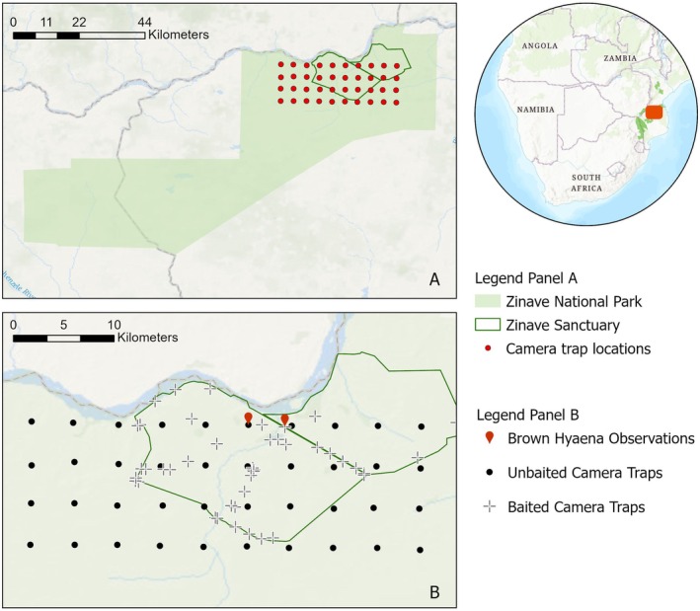
Task: Click the panel letter 'A' on the upper map
Action: click(x=434, y=279)
